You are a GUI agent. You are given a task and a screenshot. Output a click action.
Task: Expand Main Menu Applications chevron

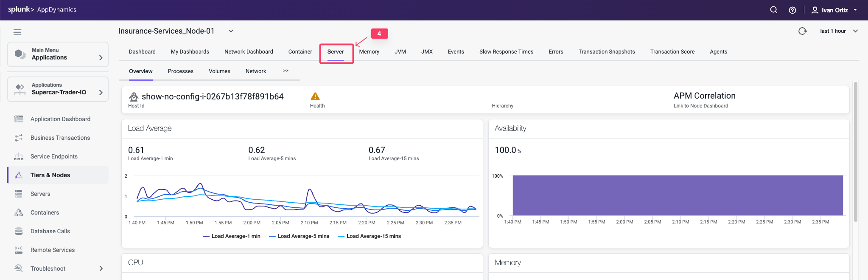pyautogui.click(x=101, y=58)
